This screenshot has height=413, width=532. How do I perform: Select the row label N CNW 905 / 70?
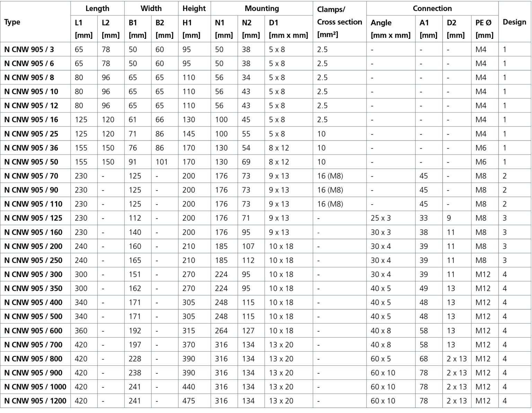31,176
